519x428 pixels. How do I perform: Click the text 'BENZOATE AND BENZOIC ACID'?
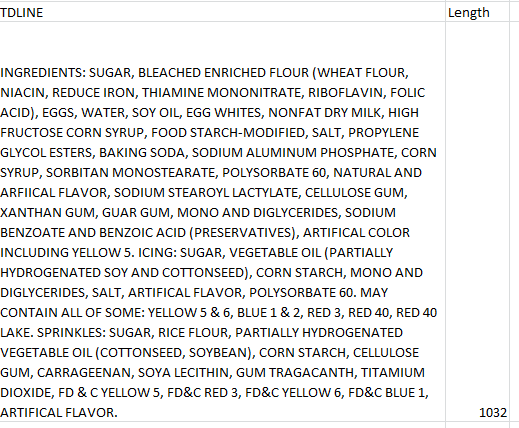pos(93,233)
